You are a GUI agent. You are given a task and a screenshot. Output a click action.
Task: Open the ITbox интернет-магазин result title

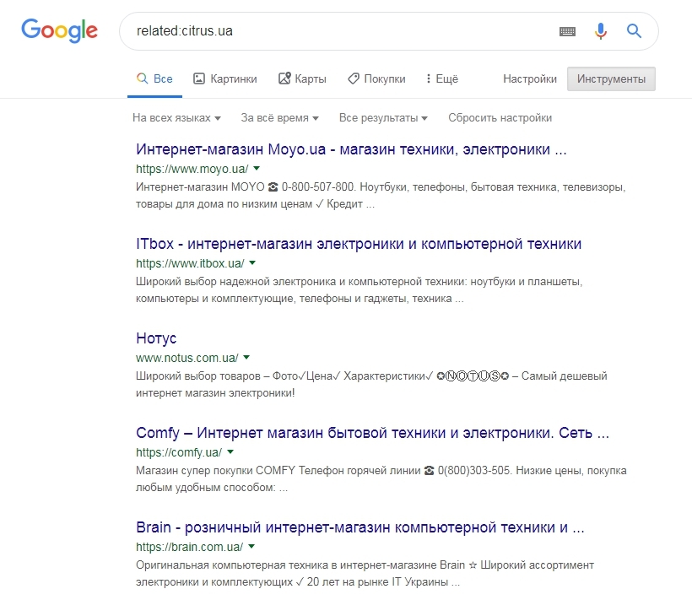(x=359, y=244)
